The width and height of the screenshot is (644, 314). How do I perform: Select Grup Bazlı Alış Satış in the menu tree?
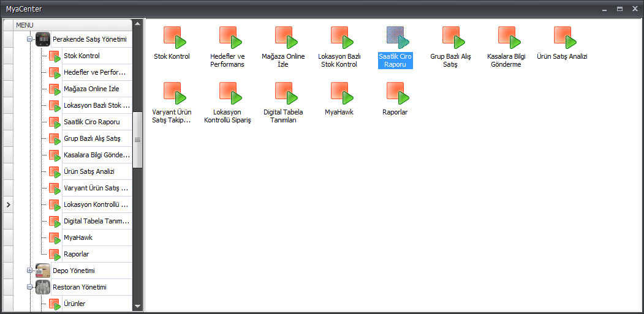92,139
